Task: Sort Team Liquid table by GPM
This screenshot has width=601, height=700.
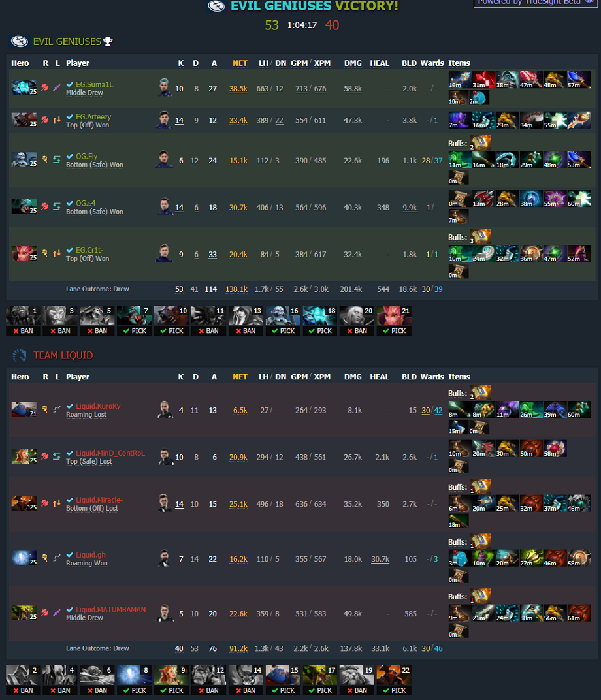Action: tap(299, 377)
